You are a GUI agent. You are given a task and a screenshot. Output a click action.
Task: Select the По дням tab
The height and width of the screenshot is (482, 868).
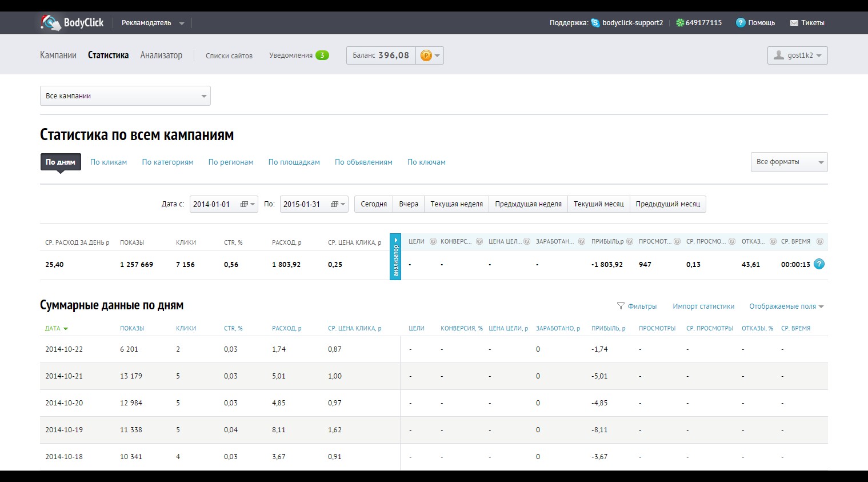[61, 162]
